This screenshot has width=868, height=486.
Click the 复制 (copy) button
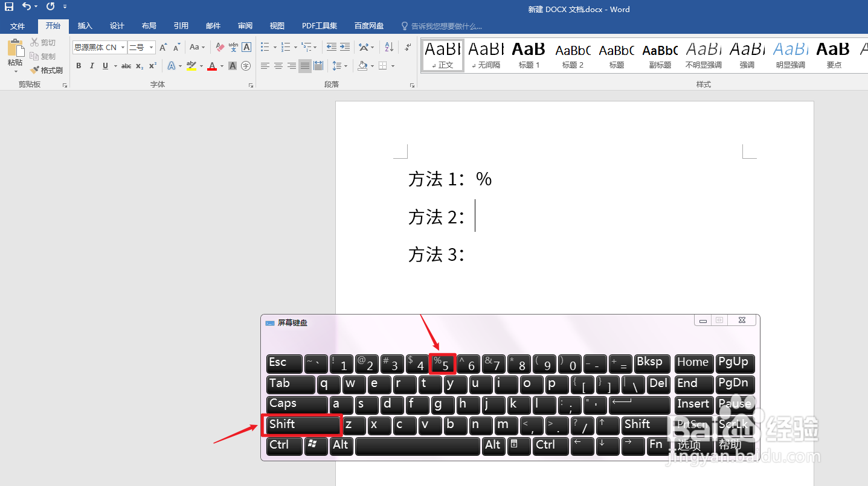coord(43,56)
